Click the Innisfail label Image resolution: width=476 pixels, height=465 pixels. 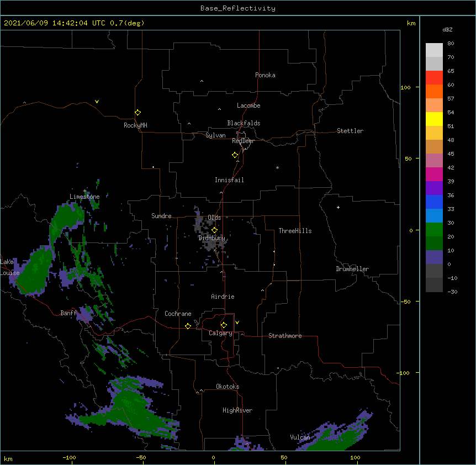pyautogui.click(x=229, y=180)
